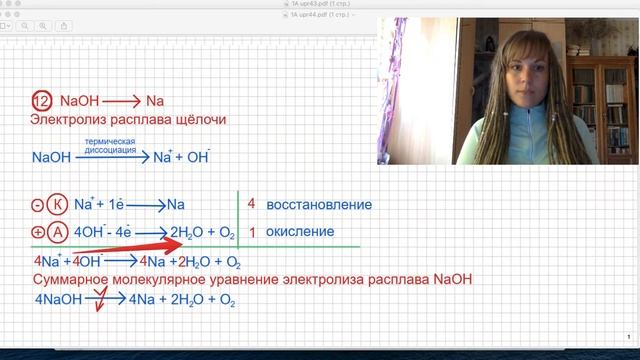Click the product '4Na + 2H2O + O2' on the last line

(x=182, y=300)
